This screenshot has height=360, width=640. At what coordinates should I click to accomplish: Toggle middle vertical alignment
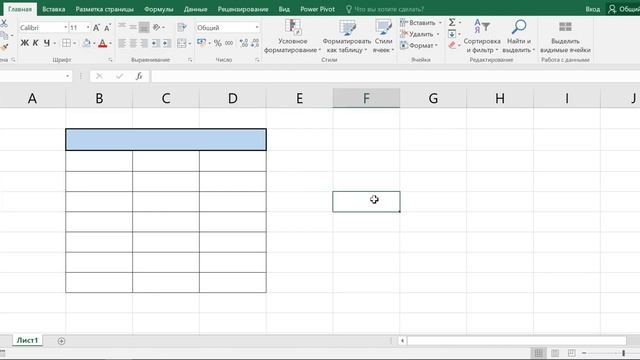point(133,27)
